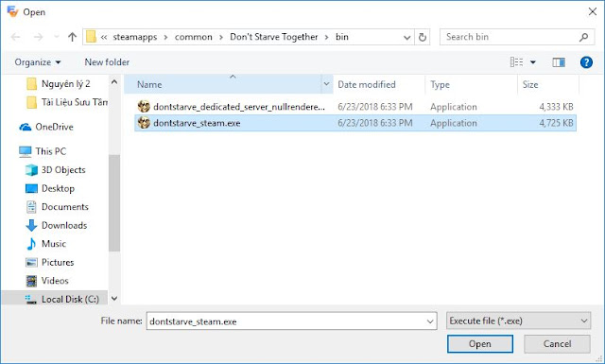The width and height of the screenshot is (605, 364).
Task: Open the Tài Liệu Sưu Tầm folder
Action: (67, 102)
